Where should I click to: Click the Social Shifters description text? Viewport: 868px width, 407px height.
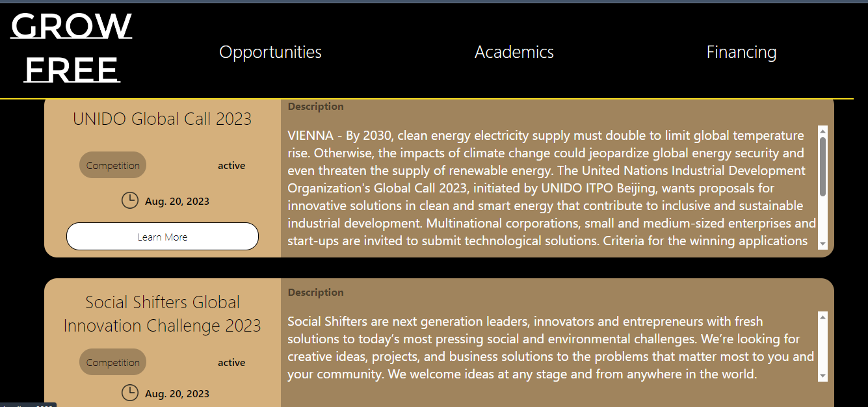point(546,348)
